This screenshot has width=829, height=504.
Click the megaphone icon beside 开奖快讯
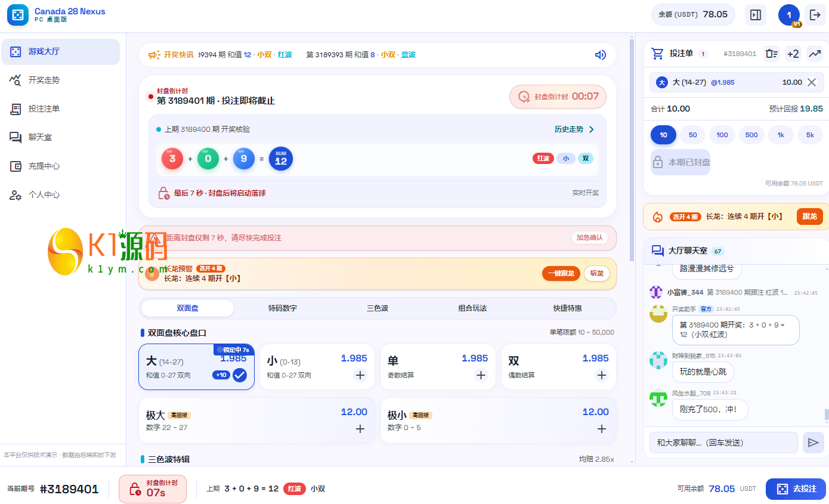pos(154,55)
